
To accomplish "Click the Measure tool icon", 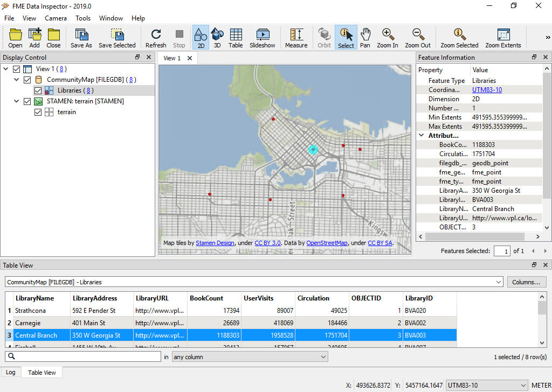I will (x=296, y=38).
